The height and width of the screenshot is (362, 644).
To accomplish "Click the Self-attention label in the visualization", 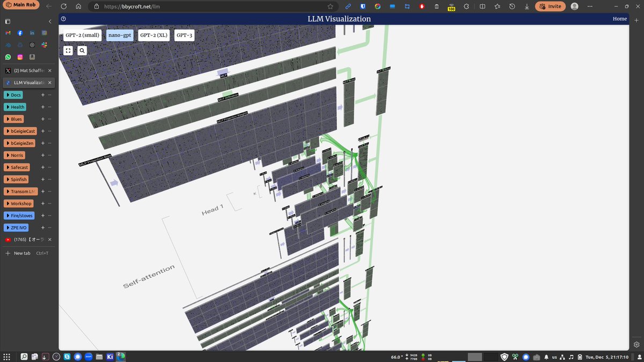I will click(149, 277).
